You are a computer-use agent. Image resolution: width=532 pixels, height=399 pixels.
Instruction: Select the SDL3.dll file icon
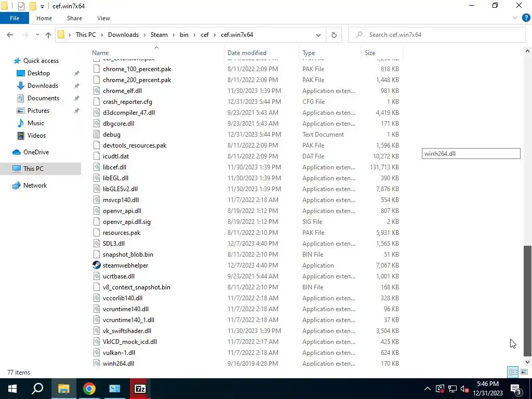pos(97,243)
